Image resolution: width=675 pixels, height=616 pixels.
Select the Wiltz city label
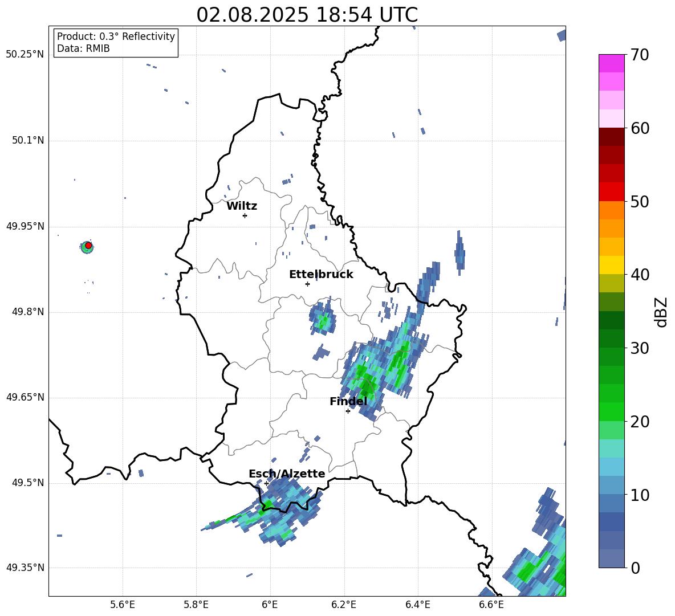[x=242, y=206]
